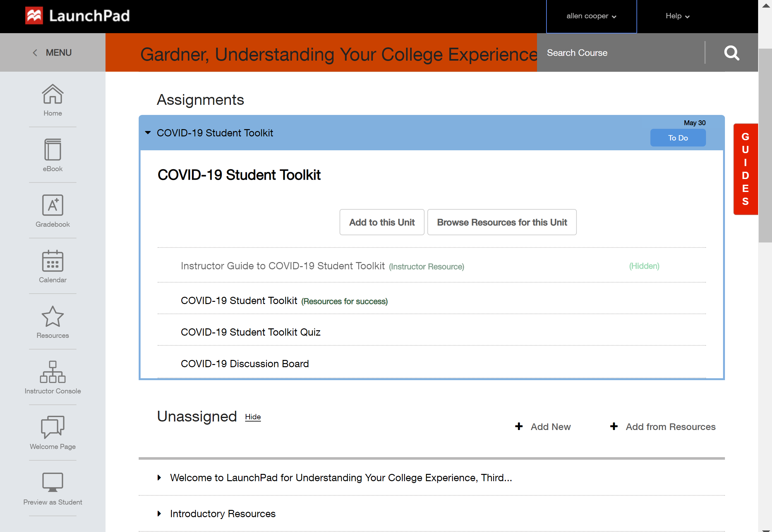Click the plus icon beside Add New
Viewport: 772px width, 532px height.
coord(519,426)
